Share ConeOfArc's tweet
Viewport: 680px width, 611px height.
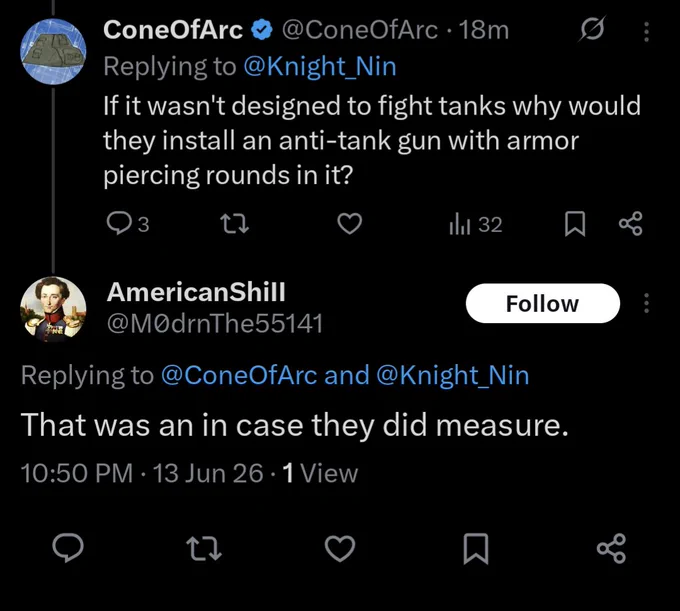631,224
